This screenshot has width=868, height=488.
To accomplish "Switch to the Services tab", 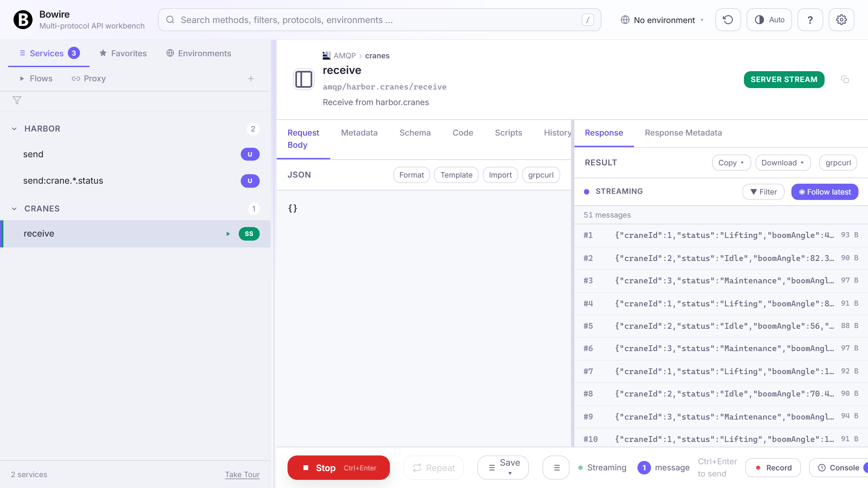I will (x=49, y=53).
